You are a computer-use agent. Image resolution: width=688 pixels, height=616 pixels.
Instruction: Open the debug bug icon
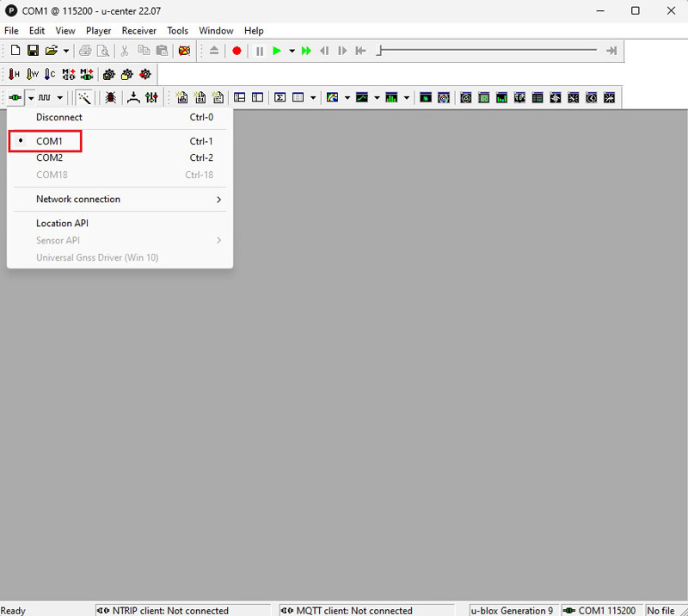tap(110, 98)
